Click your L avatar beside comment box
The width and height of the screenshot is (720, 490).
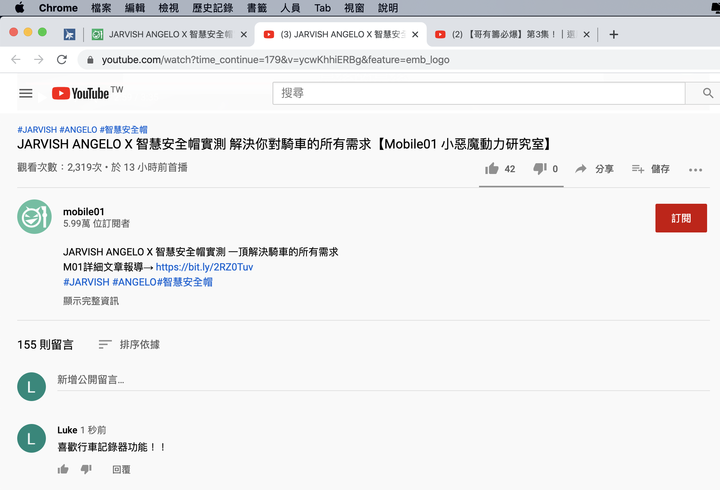click(x=31, y=387)
